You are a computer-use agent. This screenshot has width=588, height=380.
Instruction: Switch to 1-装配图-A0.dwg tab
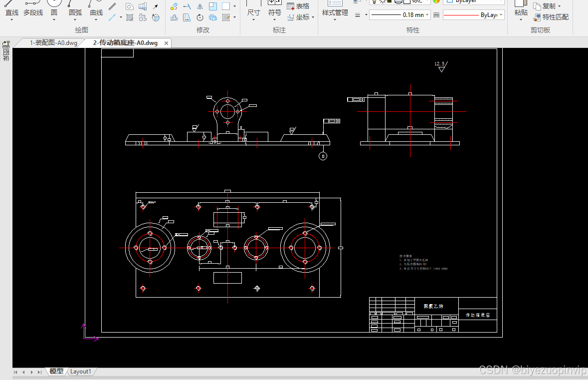point(53,43)
